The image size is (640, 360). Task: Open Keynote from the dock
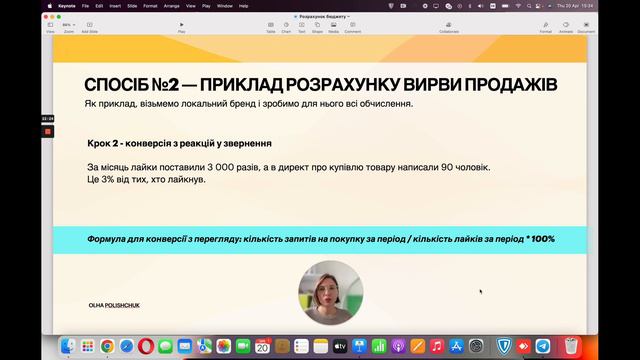point(360,347)
